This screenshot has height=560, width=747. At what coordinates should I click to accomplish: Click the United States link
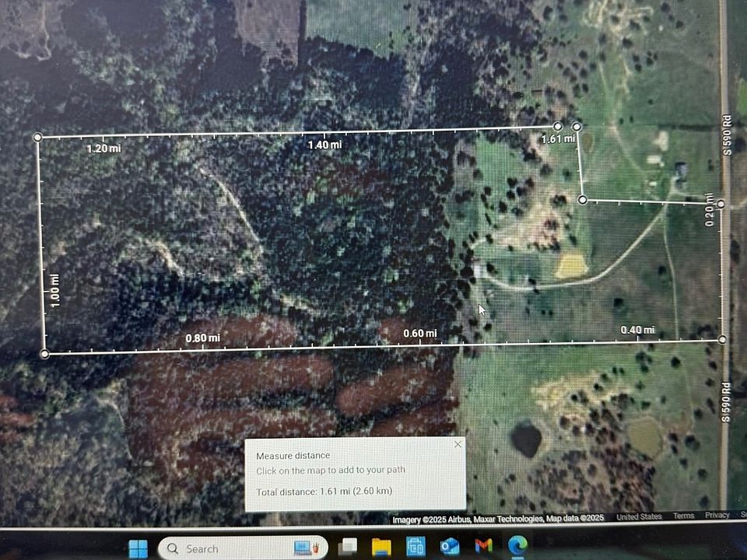click(x=639, y=516)
